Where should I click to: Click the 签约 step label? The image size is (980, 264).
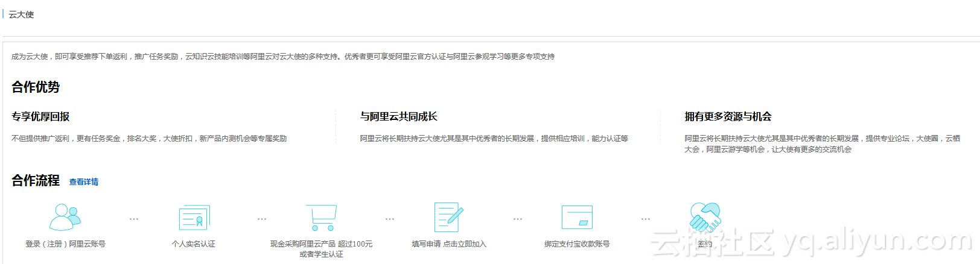pyautogui.click(x=705, y=244)
